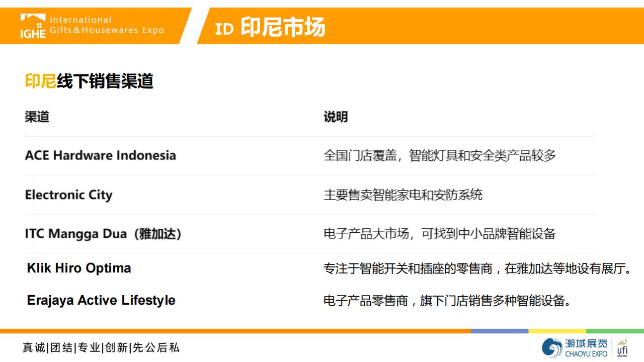
Task: Click description '电子产品大市场，可找到中小品牌智能设备'
Action: click(x=440, y=234)
